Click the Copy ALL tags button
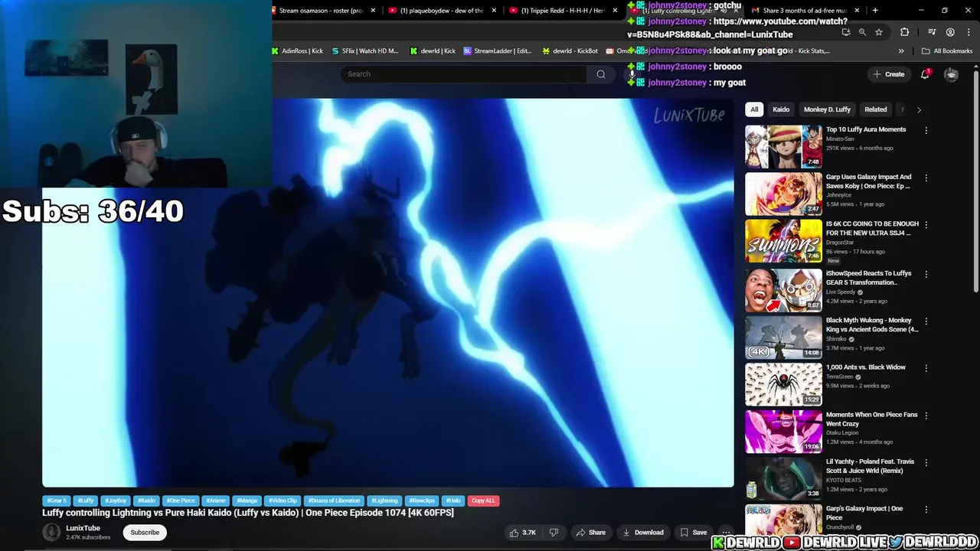Viewport: 980px width, 551px height. 483,500
